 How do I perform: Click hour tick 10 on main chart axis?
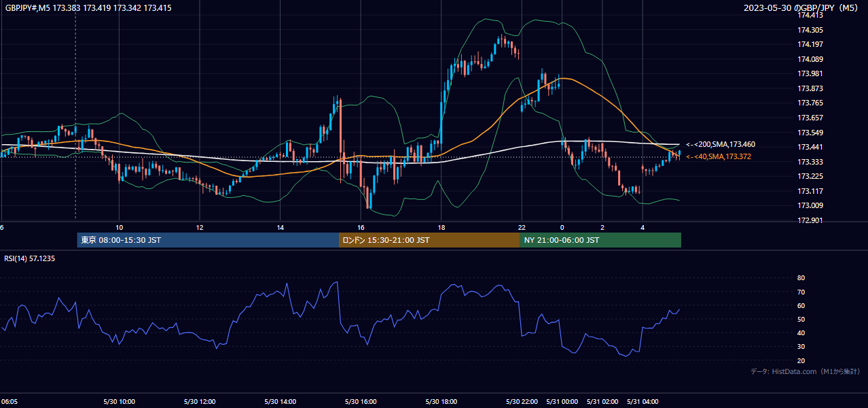[x=119, y=227]
